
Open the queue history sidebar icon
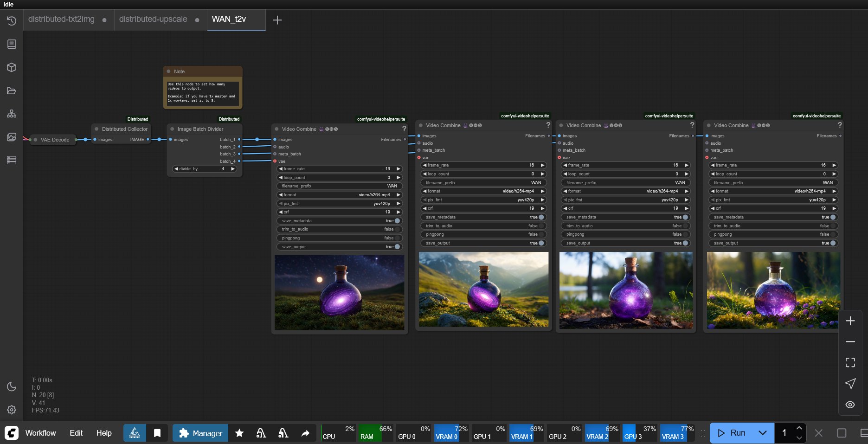(12, 21)
